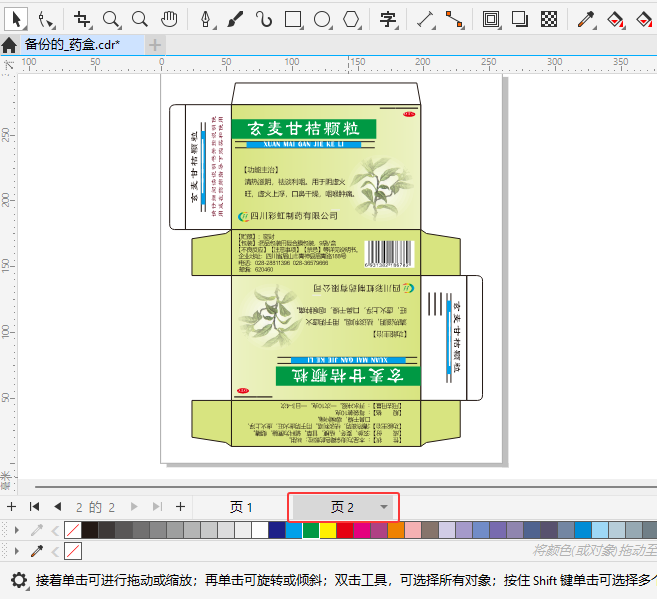Apply no-color swatch in second palette row
657x599 pixels.
[x=73, y=551]
